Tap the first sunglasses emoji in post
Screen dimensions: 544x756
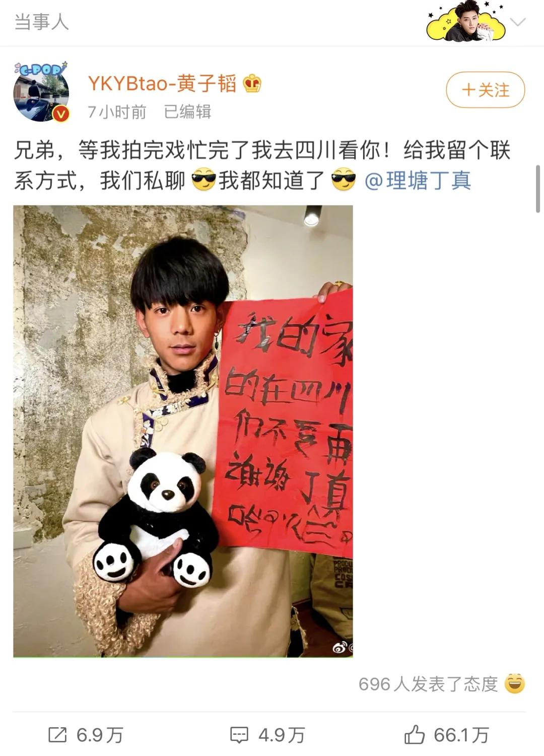203,180
